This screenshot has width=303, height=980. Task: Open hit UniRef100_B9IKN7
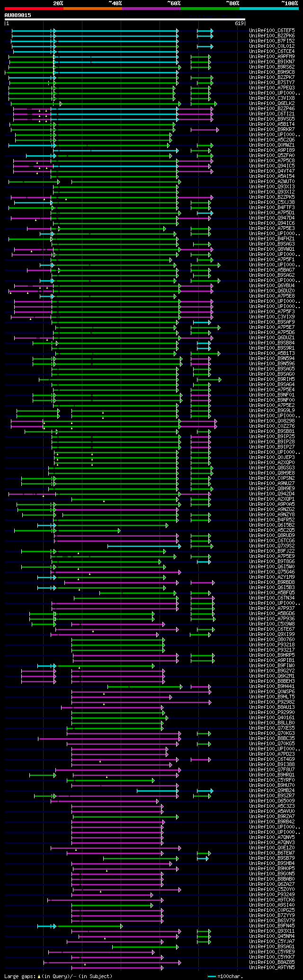(x=272, y=62)
